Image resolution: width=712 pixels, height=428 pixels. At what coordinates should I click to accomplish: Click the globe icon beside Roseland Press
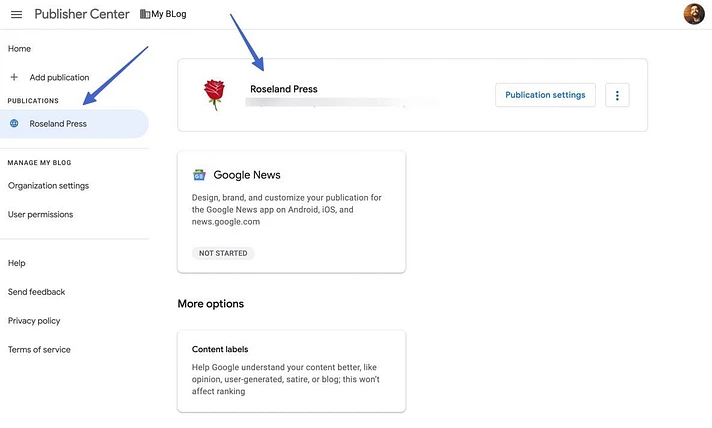(x=14, y=123)
